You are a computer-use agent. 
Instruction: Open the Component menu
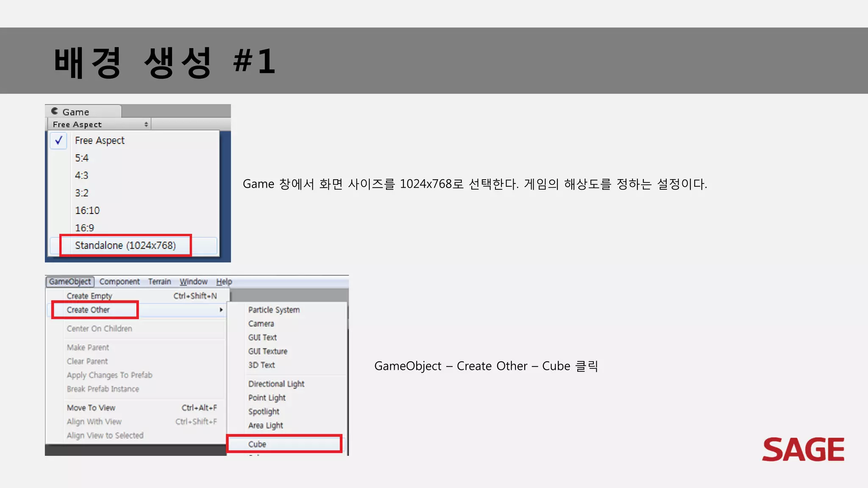[120, 282]
